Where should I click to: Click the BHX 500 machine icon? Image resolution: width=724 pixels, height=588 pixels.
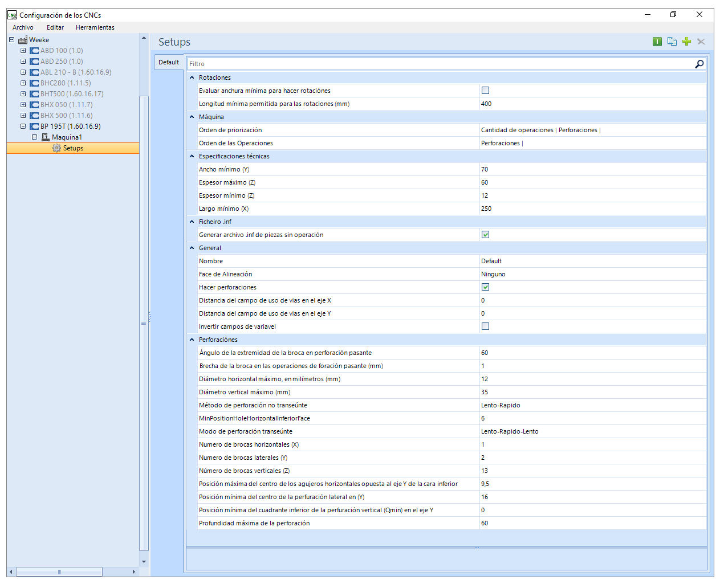pyautogui.click(x=34, y=116)
